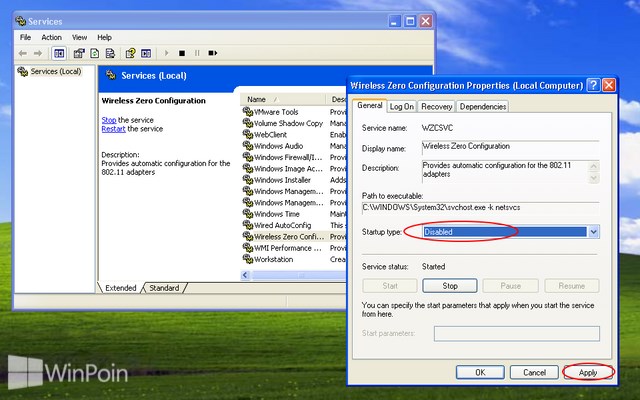Switch to the Log On tab
This screenshot has width=640, height=400.
pos(402,107)
